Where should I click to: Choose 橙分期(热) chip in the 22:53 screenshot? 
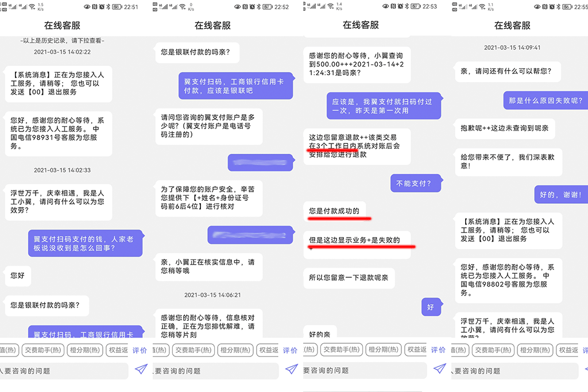click(383, 350)
